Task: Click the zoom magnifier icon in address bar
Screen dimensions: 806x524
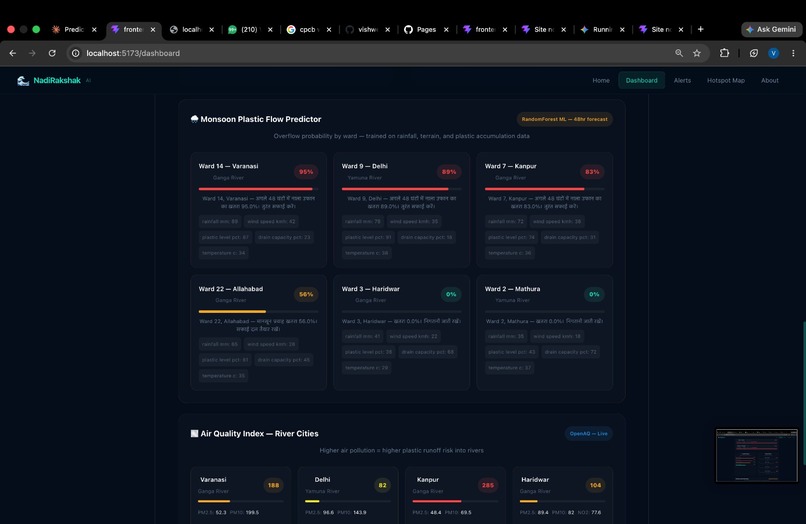Action: [679, 53]
